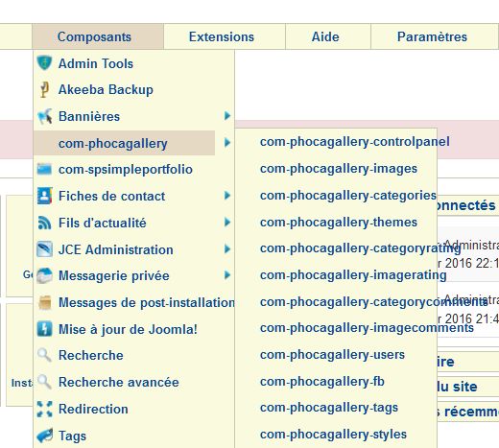Open the Aide menu
This screenshot has width=499, height=448.
tap(328, 36)
